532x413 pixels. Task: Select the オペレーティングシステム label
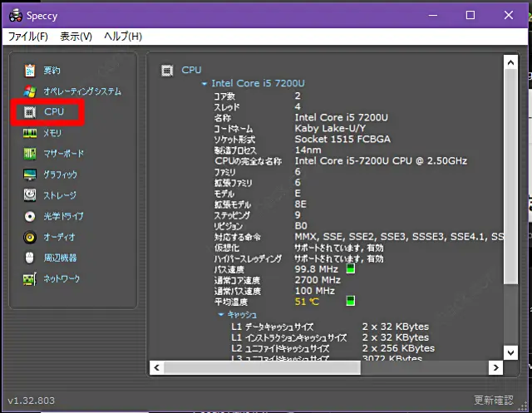coord(82,91)
